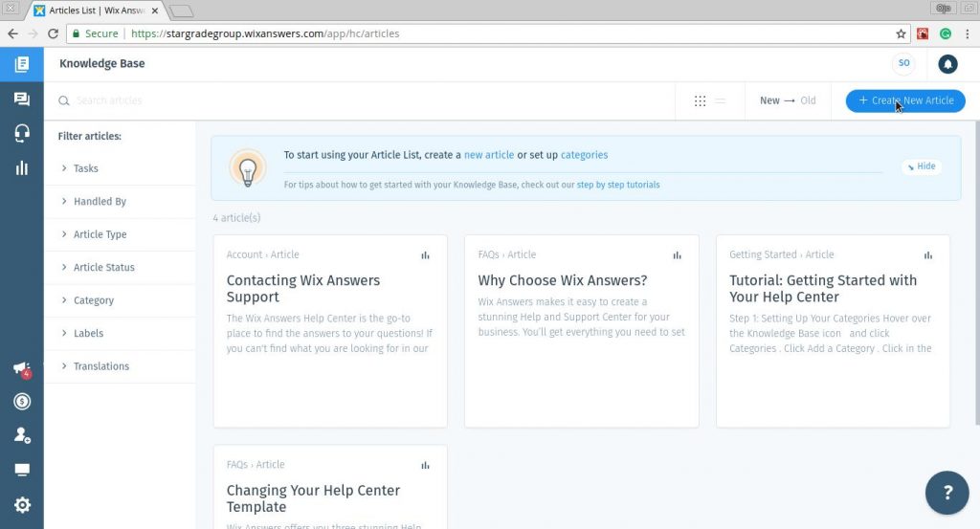The width and height of the screenshot is (980, 529).
Task: Switch to grid view layout
Action: click(x=700, y=100)
